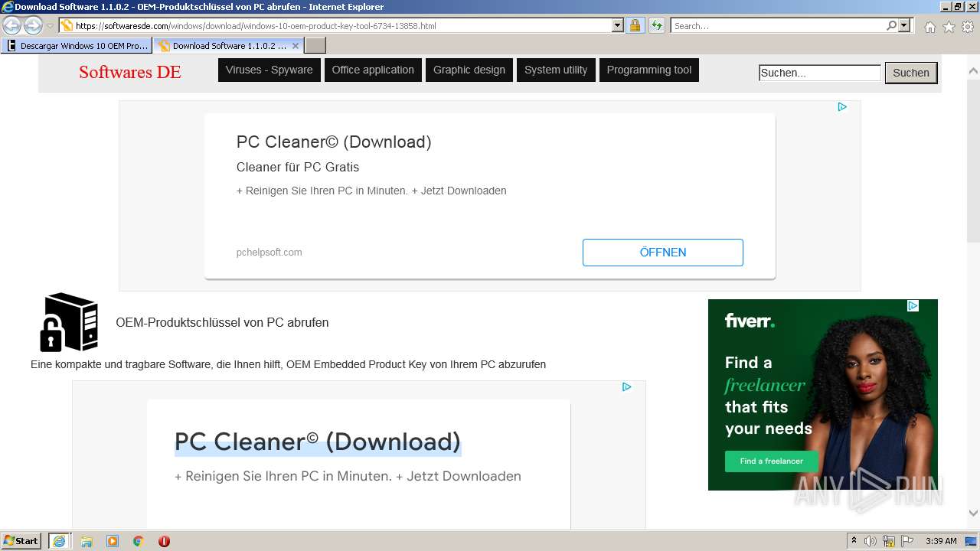Click the ÖFFNEN button
980x551 pixels.
pyautogui.click(x=663, y=253)
